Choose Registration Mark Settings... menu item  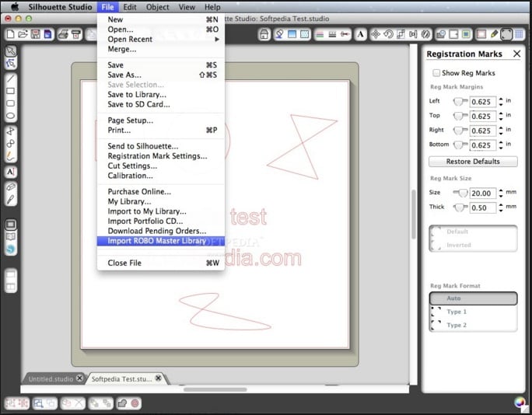161,156
